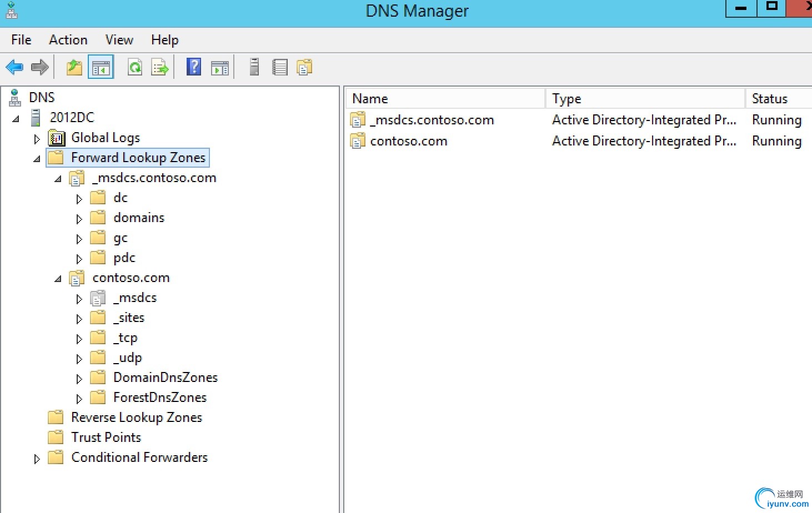Expand the _udp folder node
Image resolution: width=812 pixels, height=513 pixels.
[79, 359]
